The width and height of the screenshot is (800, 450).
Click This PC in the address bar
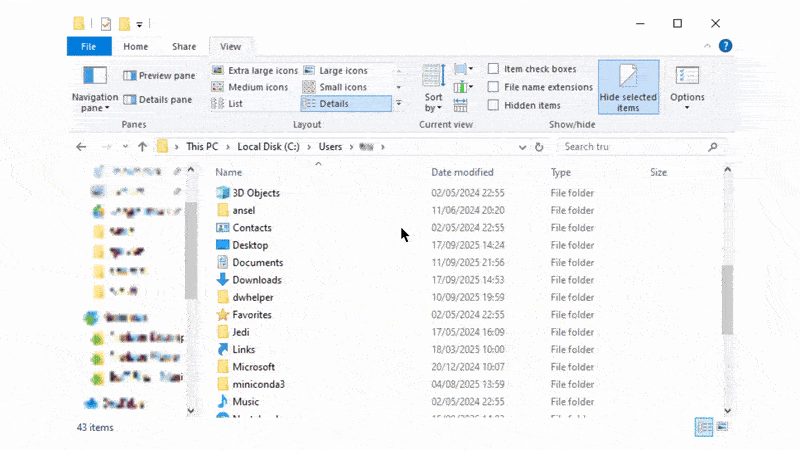(202, 147)
